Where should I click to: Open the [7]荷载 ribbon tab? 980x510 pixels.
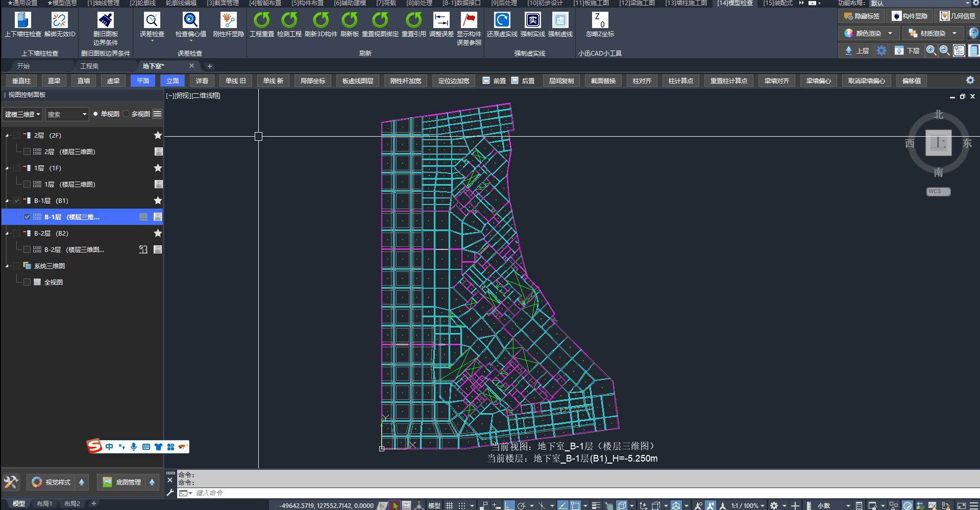point(386,3)
